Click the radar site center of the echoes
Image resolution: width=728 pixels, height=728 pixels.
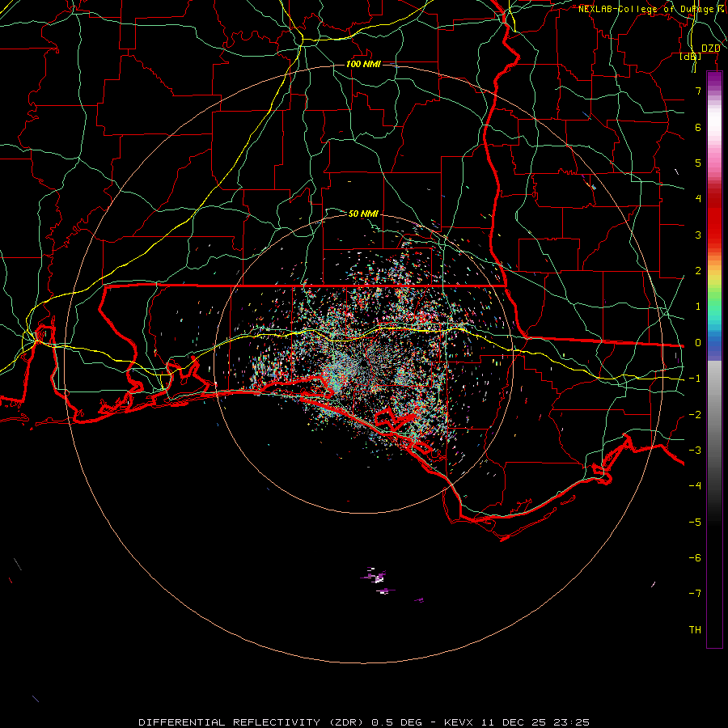click(x=363, y=365)
